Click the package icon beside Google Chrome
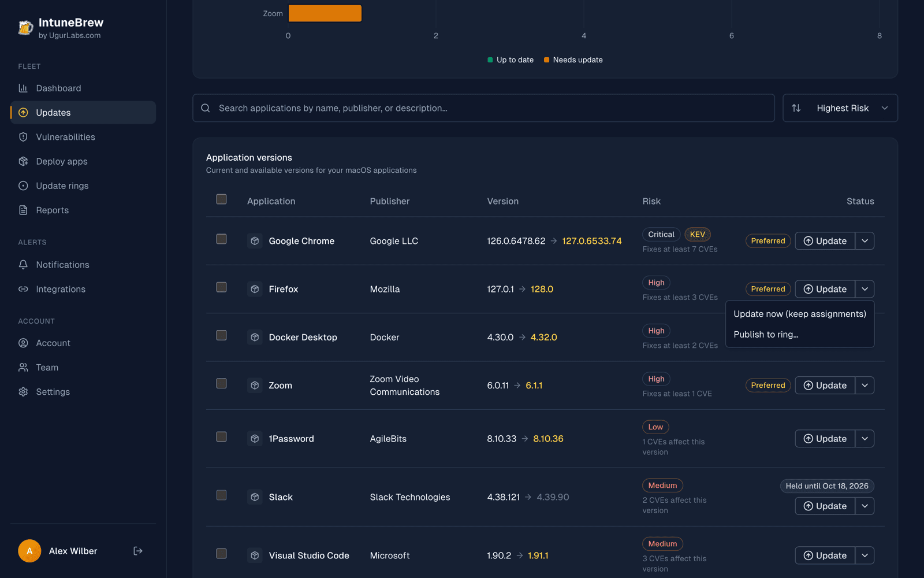The width and height of the screenshot is (924, 578). [x=255, y=241]
